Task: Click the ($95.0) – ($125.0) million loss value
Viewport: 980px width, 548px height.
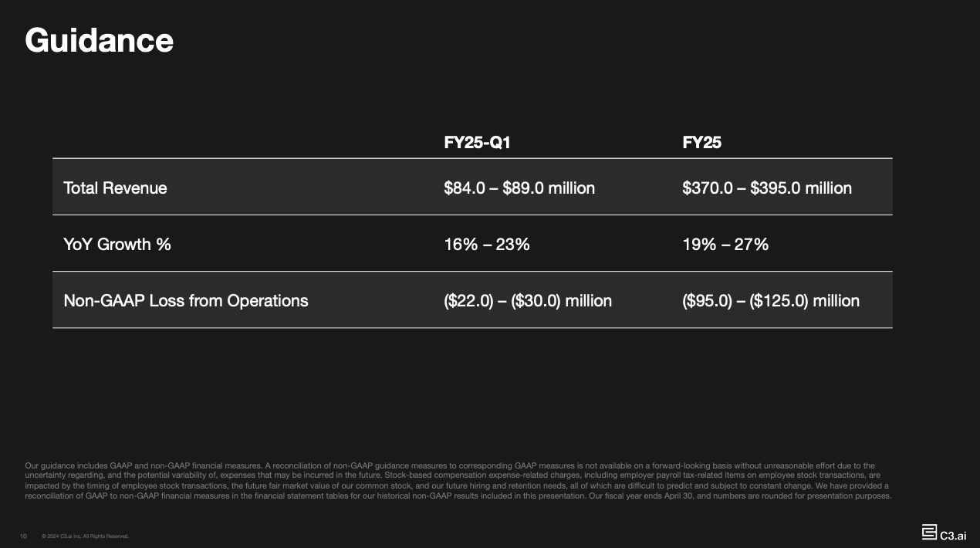Action: (771, 300)
